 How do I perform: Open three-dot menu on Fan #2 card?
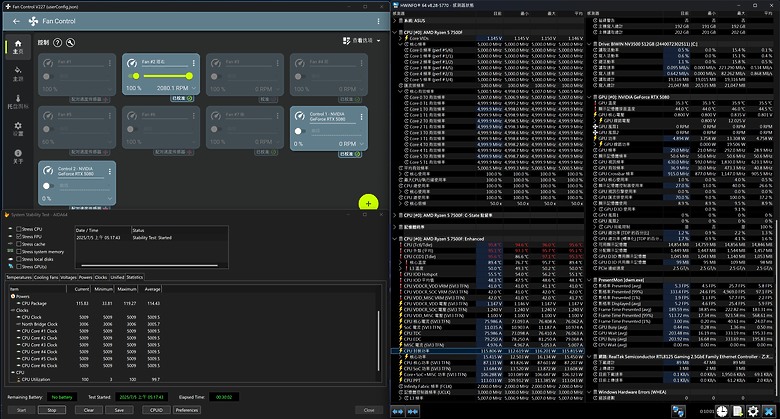(194, 63)
